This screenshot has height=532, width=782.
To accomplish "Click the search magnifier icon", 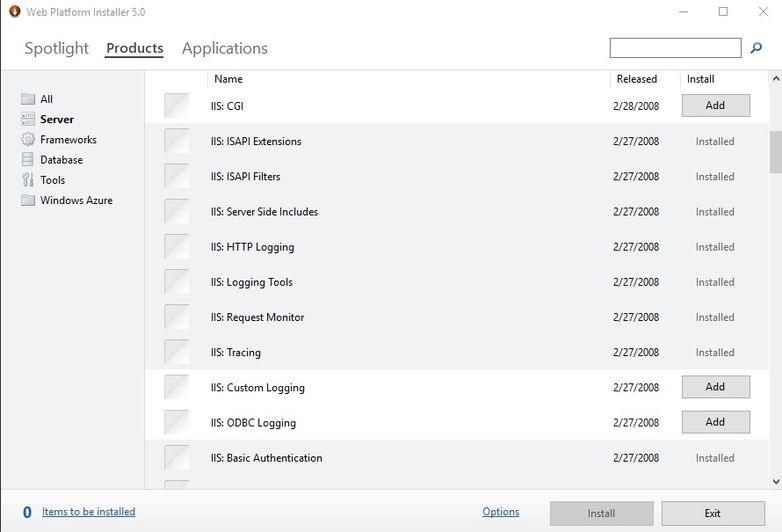I will pos(756,48).
